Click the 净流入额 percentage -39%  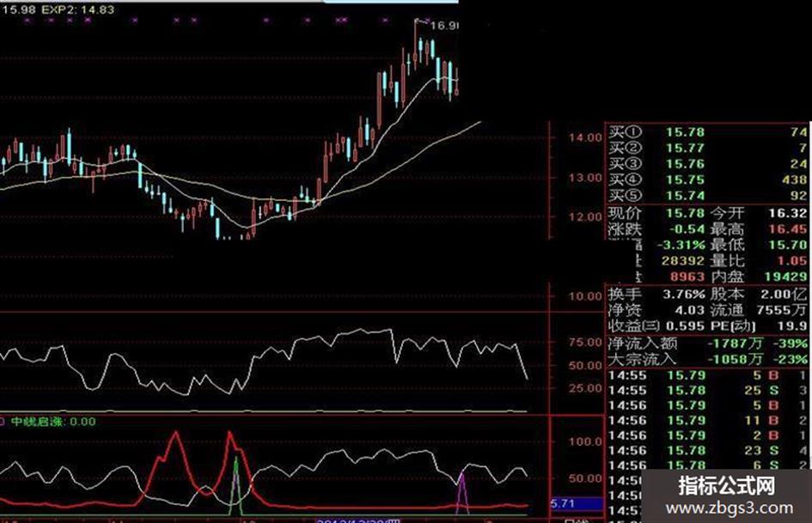[790, 344]
